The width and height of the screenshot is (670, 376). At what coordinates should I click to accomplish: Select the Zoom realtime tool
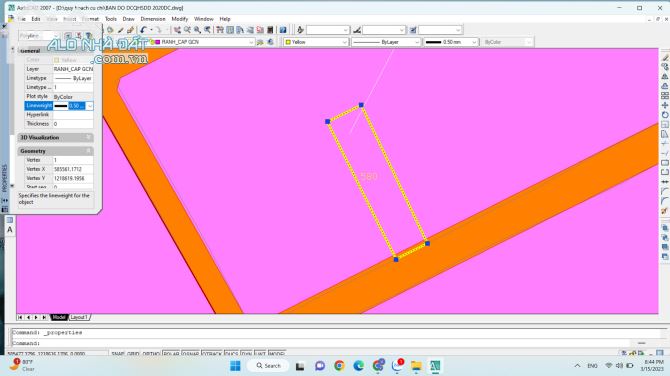pyautogui.click(x=187, y=30)
